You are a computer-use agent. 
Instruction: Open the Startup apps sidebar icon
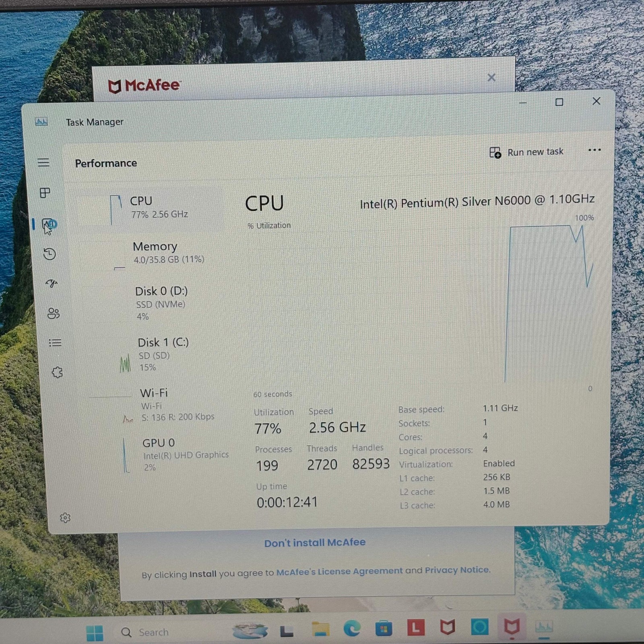(52, 283)
